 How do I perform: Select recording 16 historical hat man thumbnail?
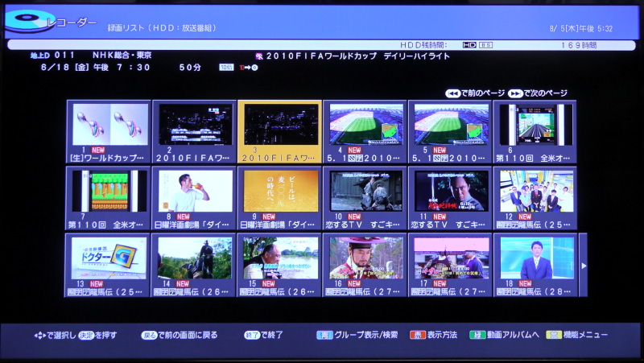366,258
